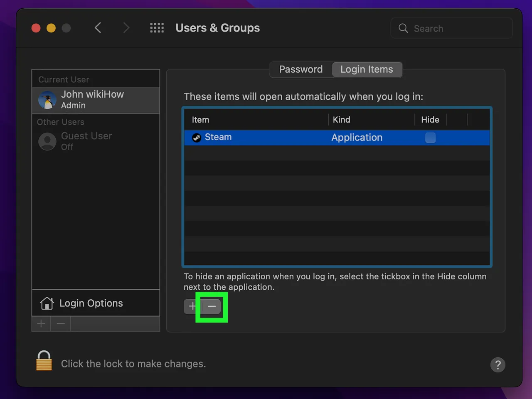This screenshot has height=399, width=532.
Task: Add a user with sidebar plus button
Action: click(x=41, y=324)
